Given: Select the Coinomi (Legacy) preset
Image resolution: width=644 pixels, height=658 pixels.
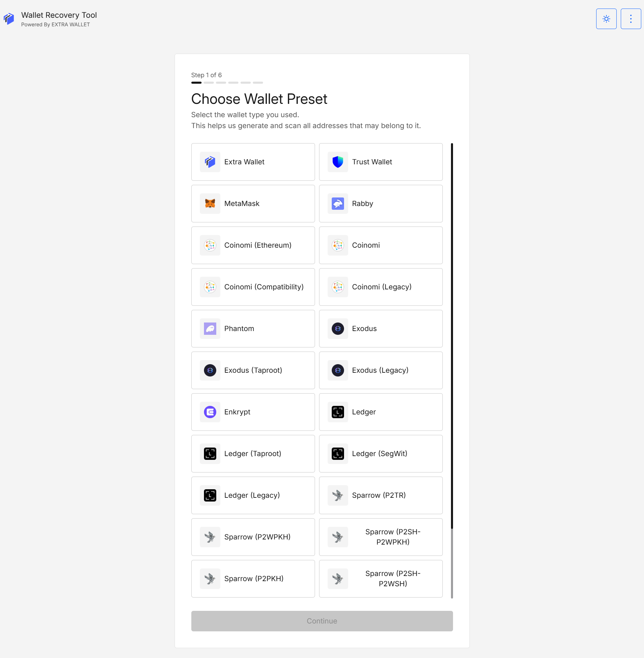Looking at the screenshot, I should (x=381, y=287).
